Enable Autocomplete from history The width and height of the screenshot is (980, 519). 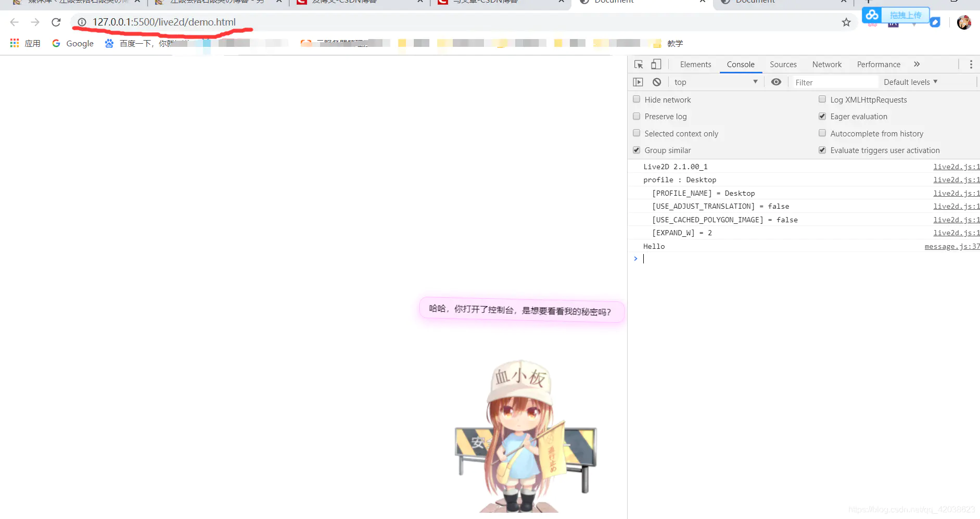point(822,133)
